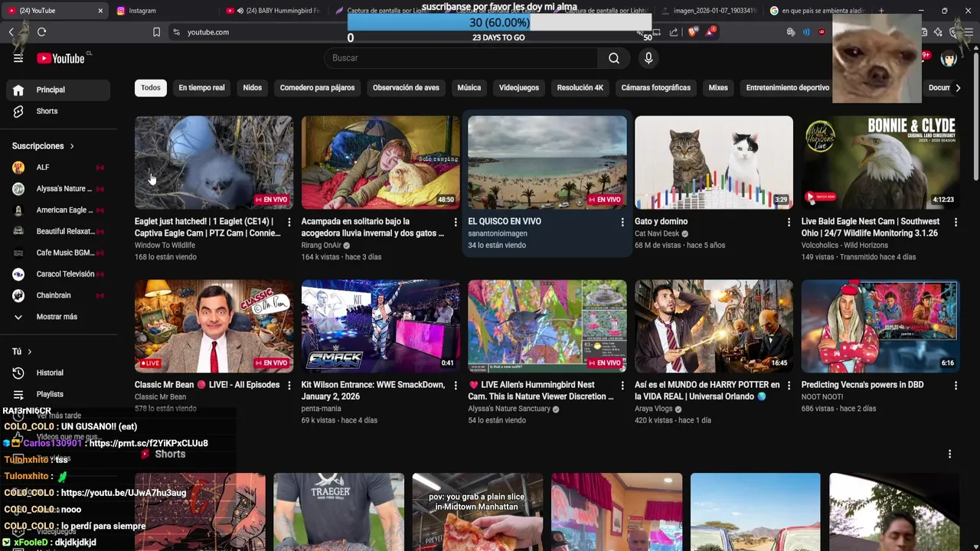980x551 pixels.
Task: Open options menu for Harry Potter Universal Orlando video
Action: (789, 386)
